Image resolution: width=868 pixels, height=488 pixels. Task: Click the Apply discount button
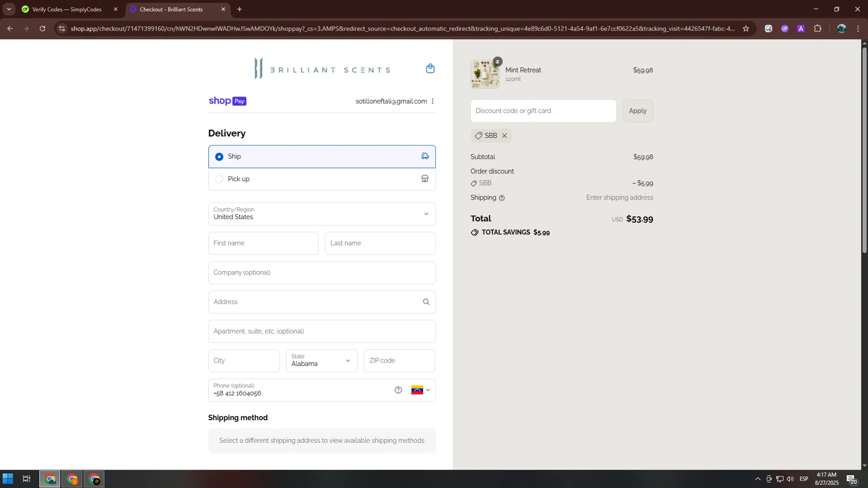point(638,111)
